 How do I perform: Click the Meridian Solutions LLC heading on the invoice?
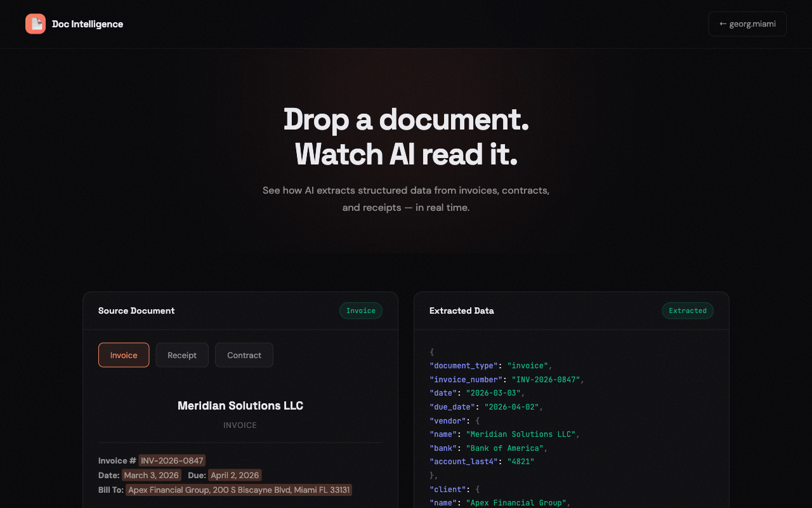click(x=240, y=406)
